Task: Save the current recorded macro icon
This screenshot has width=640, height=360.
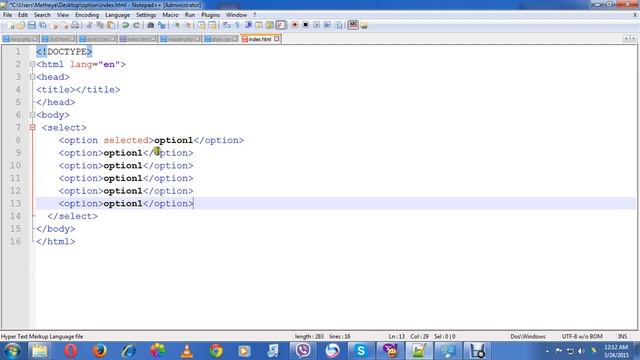Action: [338, 25]
